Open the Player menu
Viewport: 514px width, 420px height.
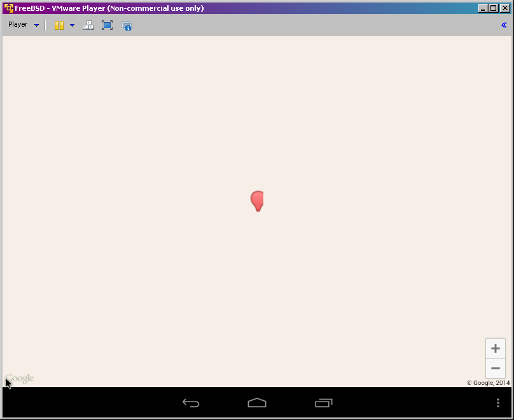coord(18,25)
